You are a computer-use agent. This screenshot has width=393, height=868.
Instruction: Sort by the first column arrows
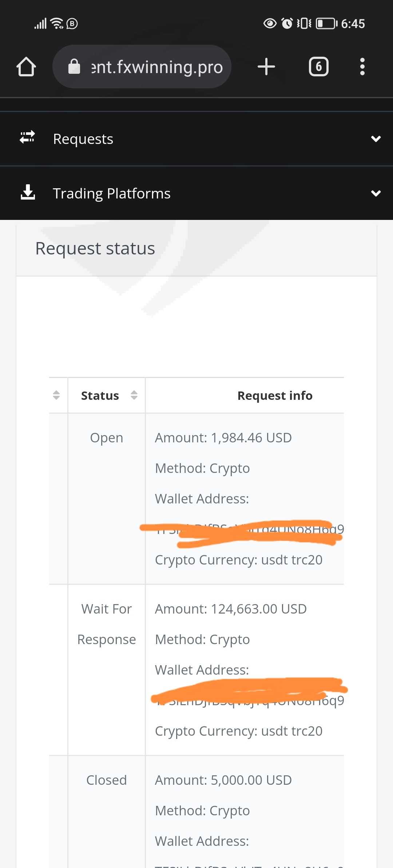pos(56,395)
